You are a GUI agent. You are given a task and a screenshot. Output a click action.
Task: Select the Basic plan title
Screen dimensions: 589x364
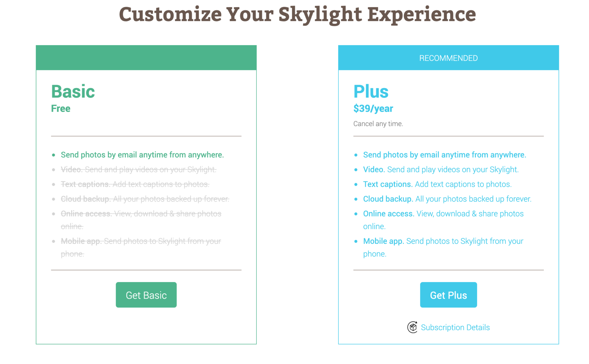click(73, 91)
